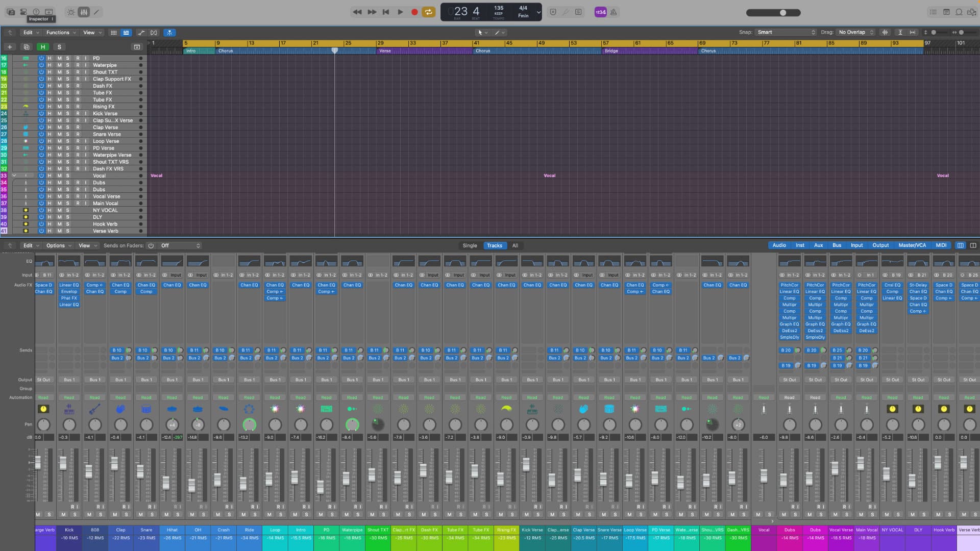Enable the metronome click icon

[x=614, y=12]
